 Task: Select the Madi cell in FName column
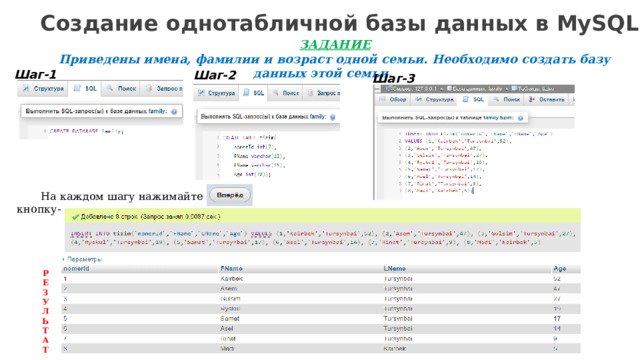pos(227,349)
